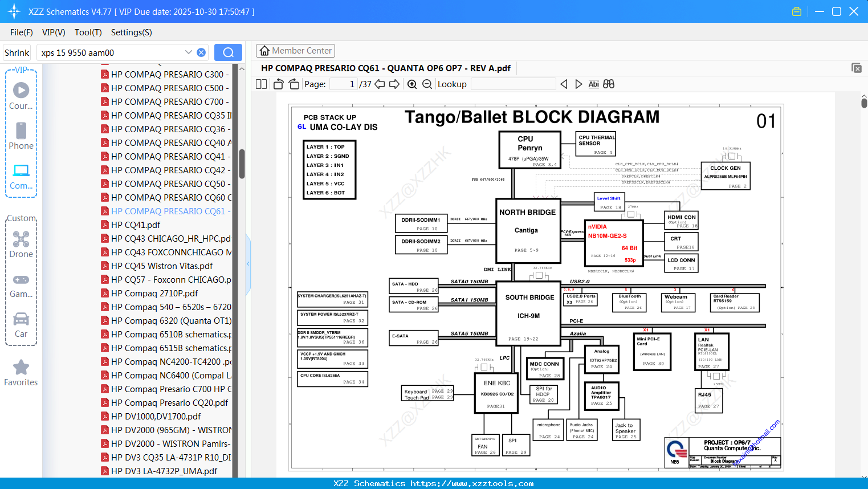Viewport: 868px width, 489px height.
Task: Open HP Compaq 6510B schematics file
Action: pos(166,334)
